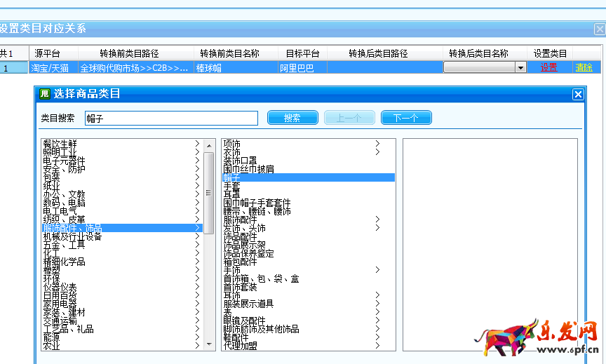606x364 pixels.
Task: Expand the 发饰、头饰 subcategory arrow
Action: 377,228
